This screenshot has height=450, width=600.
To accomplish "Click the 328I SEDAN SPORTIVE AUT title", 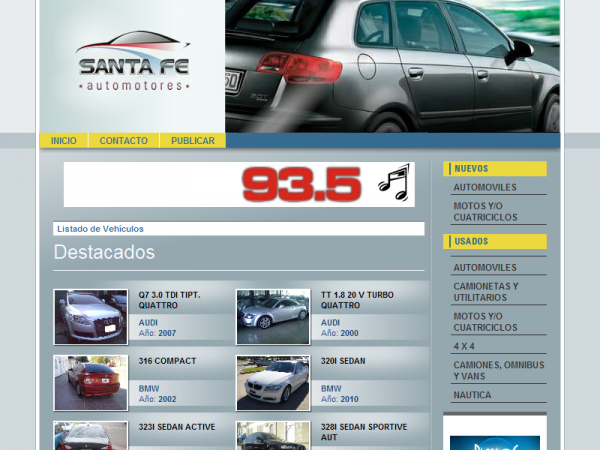I will 364,432.
